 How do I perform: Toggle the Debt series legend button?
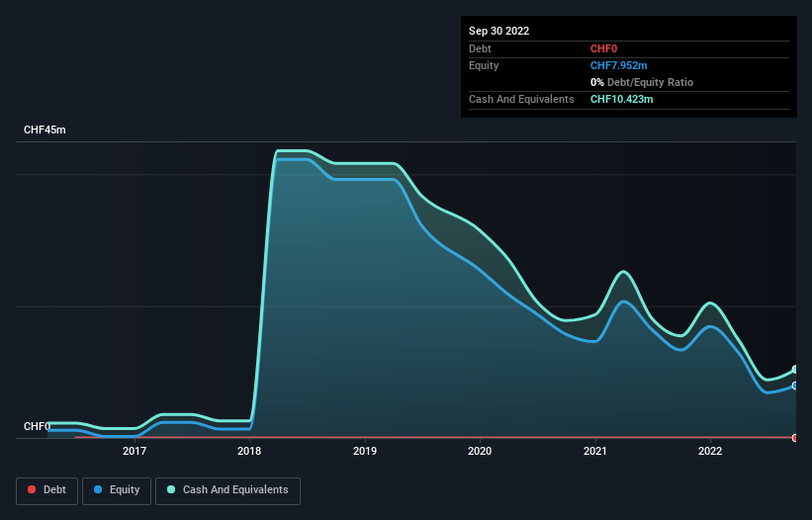[47, 490]
